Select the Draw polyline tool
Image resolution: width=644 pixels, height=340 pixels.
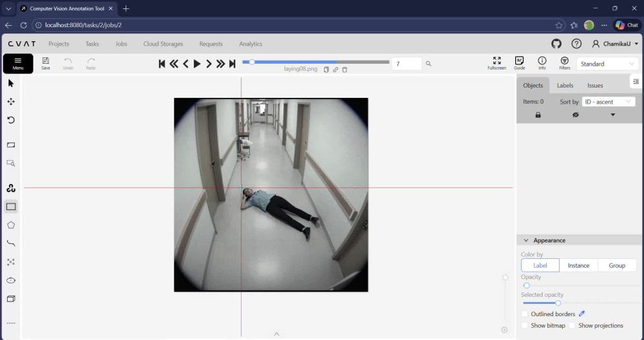(11, 243)
